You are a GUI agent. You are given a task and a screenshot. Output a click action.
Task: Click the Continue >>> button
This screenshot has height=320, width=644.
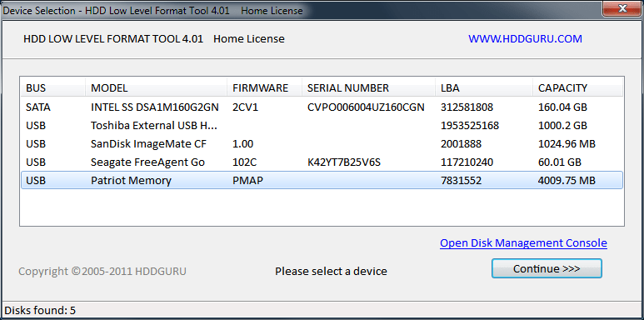click(547, 268)
